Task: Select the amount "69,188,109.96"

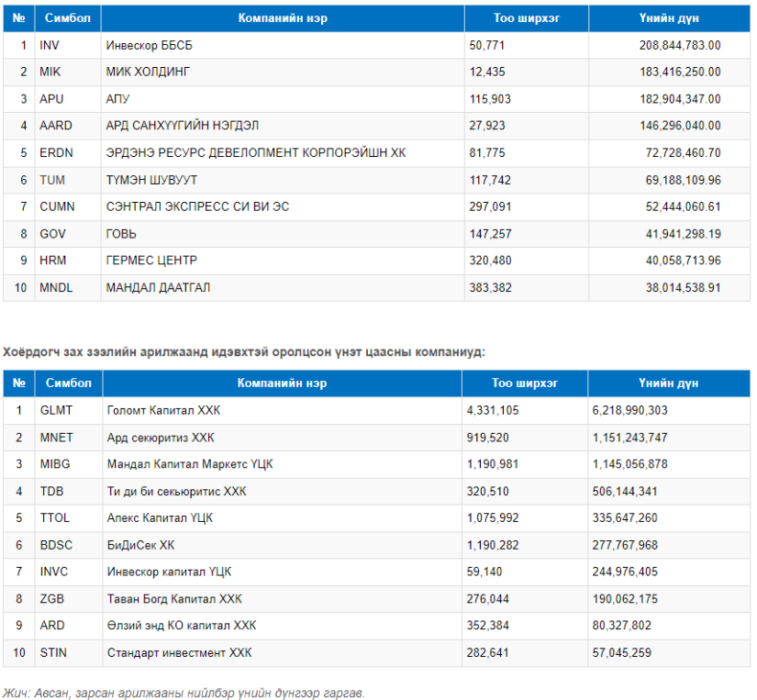Action: [x=683, y=180]
